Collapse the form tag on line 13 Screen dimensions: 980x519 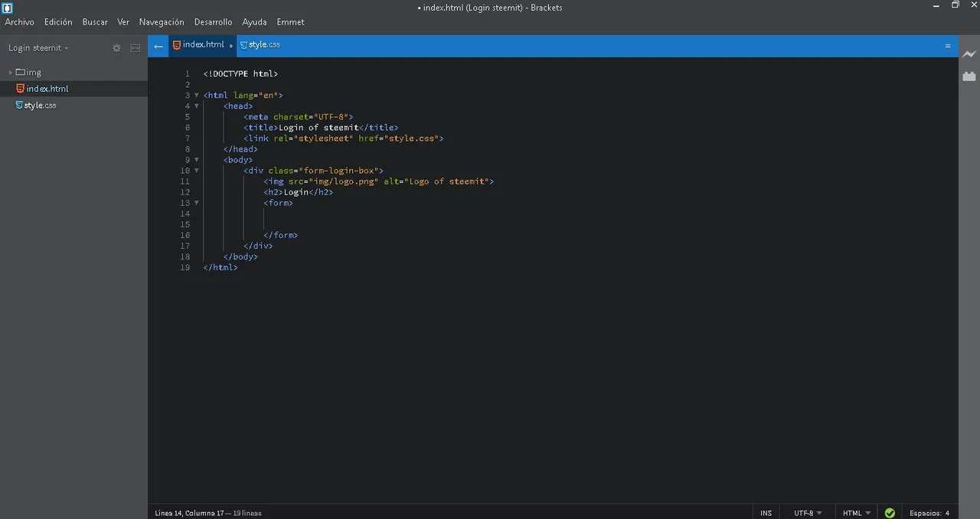[196, 203]
